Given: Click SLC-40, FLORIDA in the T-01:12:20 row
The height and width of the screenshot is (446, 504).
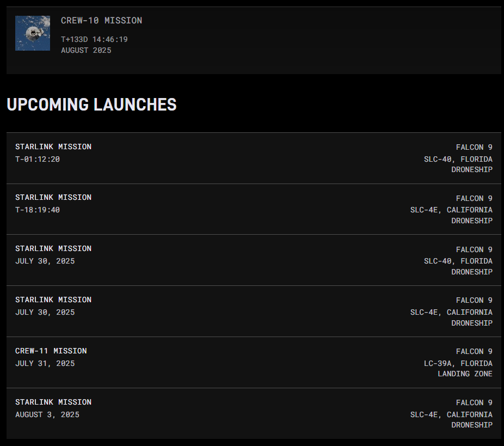Looking at the screenshot, I should coord(458,159).
